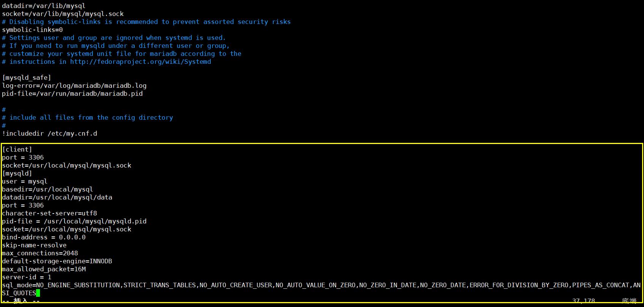Image resolution: width=644 pixels, height=307 pixels.
Task: Click the '37,178' cursor position indicator
Action: point(584,301)
